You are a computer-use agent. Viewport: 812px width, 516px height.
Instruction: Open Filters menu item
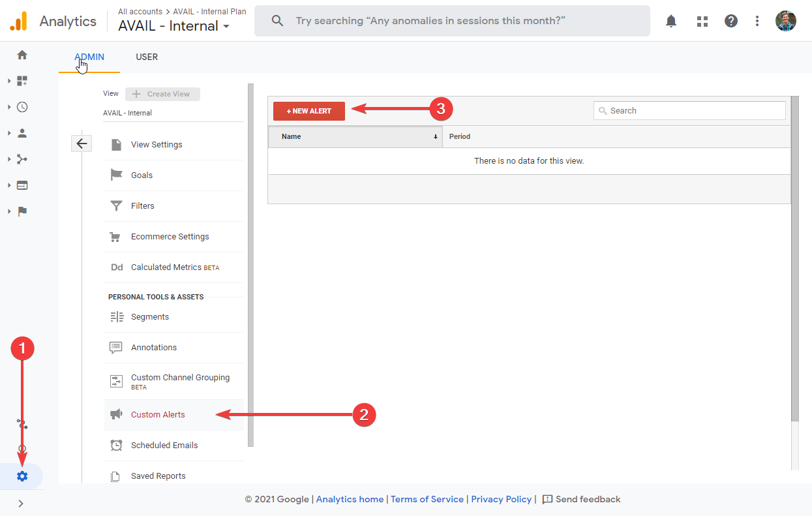click(173, 206)
